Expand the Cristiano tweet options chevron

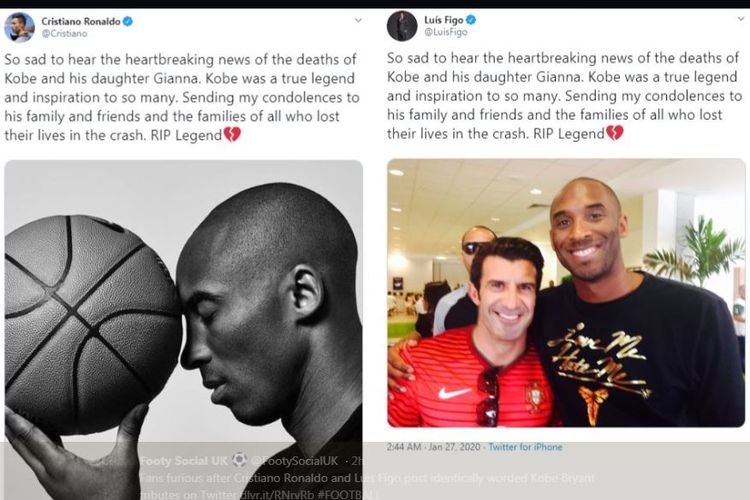[x=358, y=21]
